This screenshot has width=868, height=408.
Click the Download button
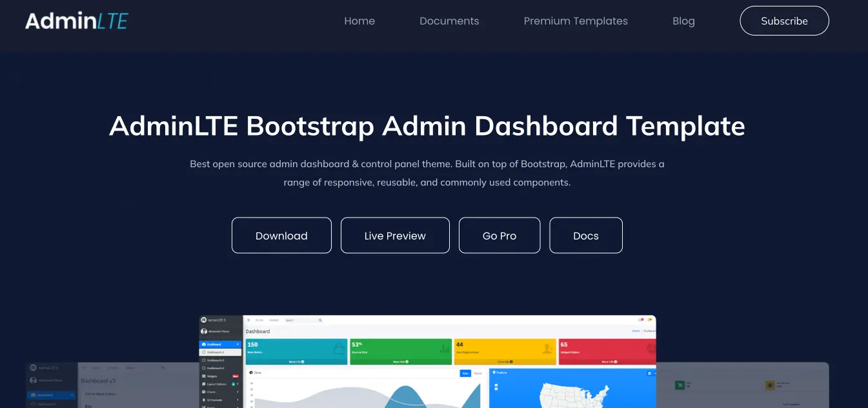click(x=281, y=236)
